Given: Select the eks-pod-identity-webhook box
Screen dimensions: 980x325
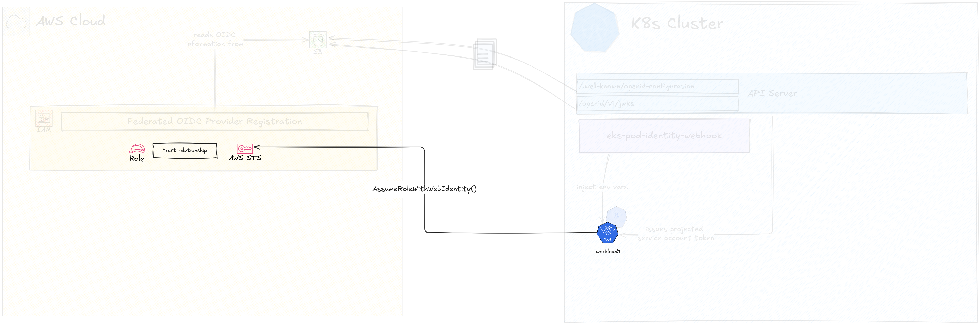Looking at the screenshot, I should (x=664, y=136).
